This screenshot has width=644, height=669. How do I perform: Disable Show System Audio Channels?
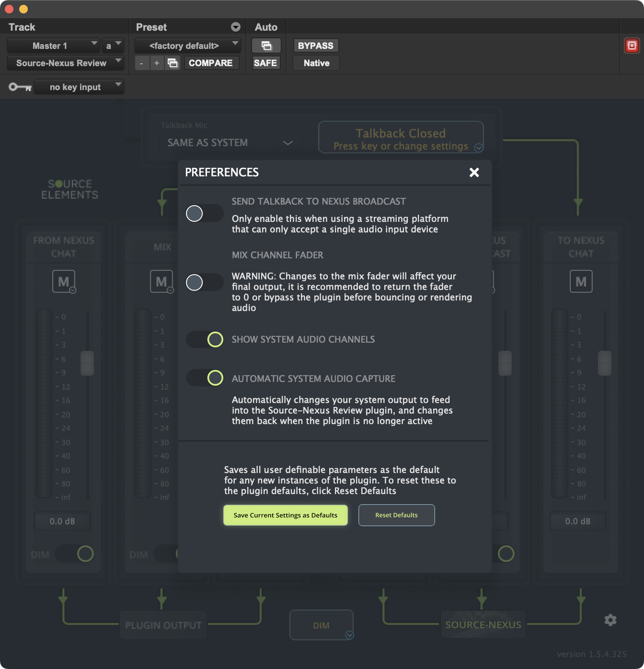(x=205, y=339)
